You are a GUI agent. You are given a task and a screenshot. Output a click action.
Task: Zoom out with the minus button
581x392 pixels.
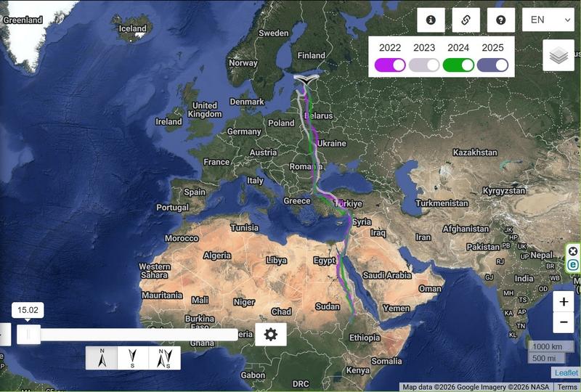(564, 322)
